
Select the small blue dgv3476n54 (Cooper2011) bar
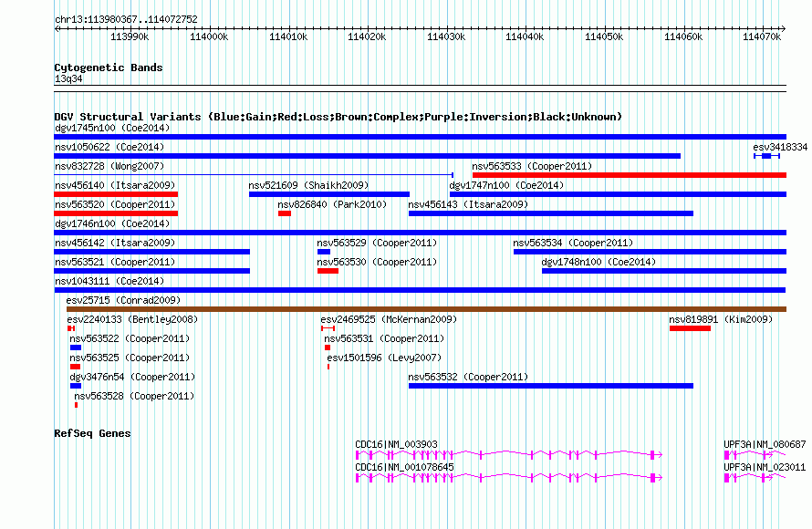tap(76, 386)
